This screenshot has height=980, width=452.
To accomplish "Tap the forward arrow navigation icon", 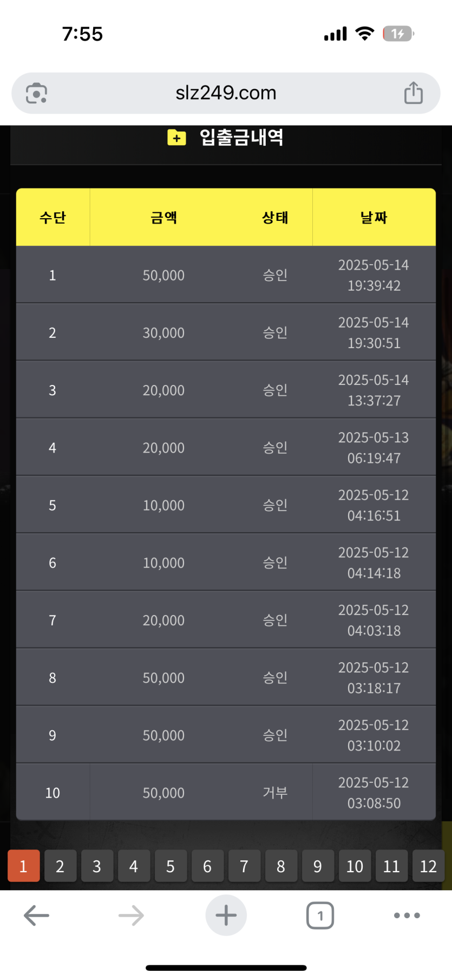I will 131,916.
